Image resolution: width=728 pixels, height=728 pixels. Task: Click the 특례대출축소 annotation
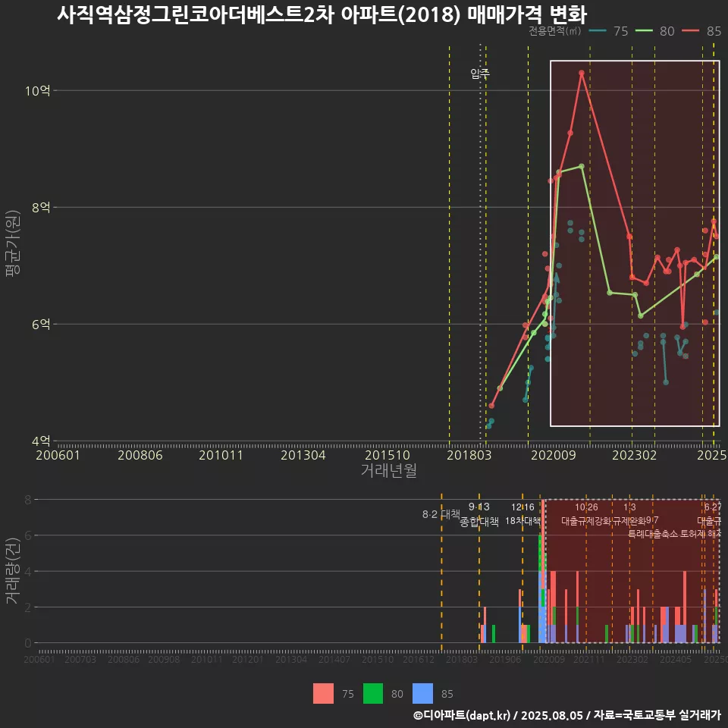(x=653, y=534)
